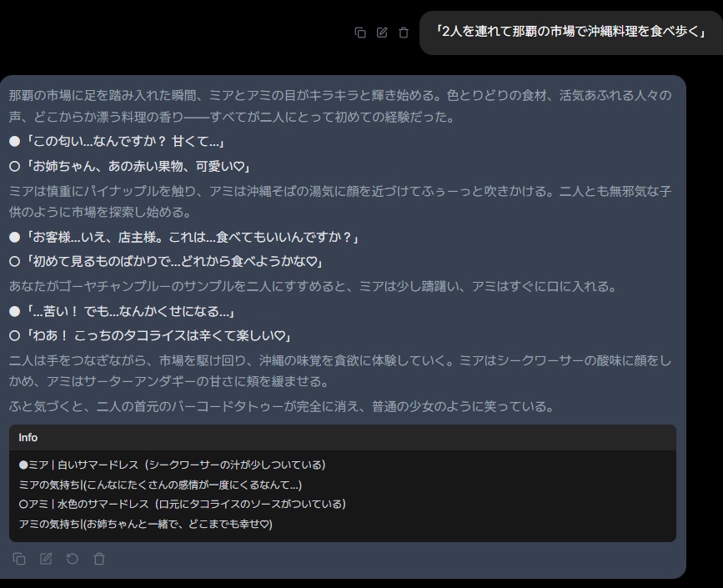Copy the user message about the 那覇 market
Image resolution: width=723 pixels, height=588 pixels.
360,33
